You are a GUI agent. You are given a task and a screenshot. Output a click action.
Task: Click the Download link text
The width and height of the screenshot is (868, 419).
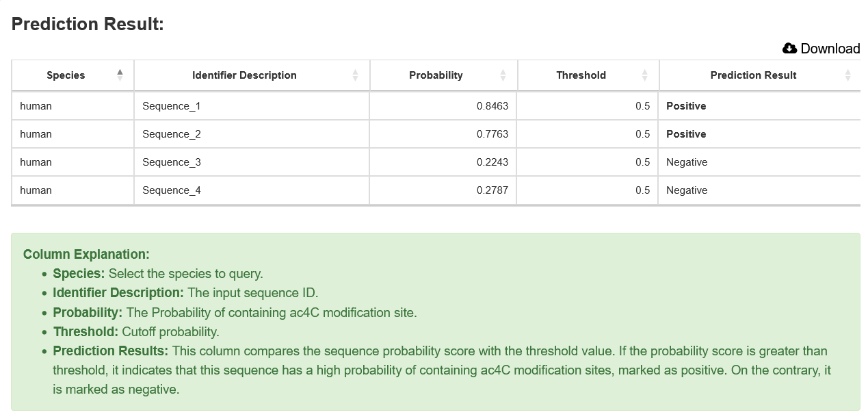click(x=830, y=49)
